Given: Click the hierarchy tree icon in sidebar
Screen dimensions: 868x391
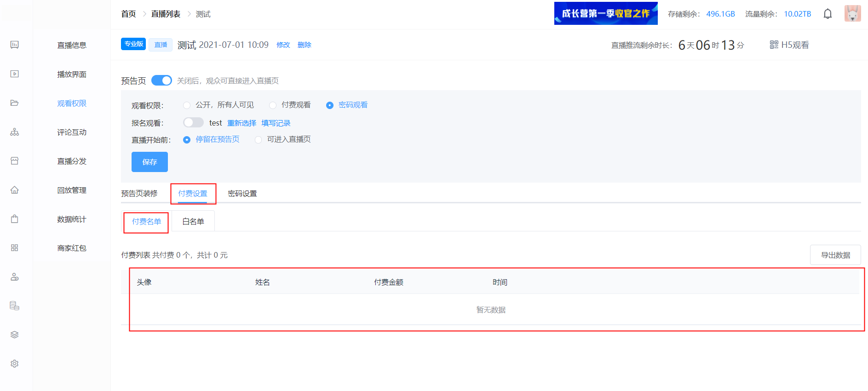Looking at the screenshot, I should tap(15, 132).
